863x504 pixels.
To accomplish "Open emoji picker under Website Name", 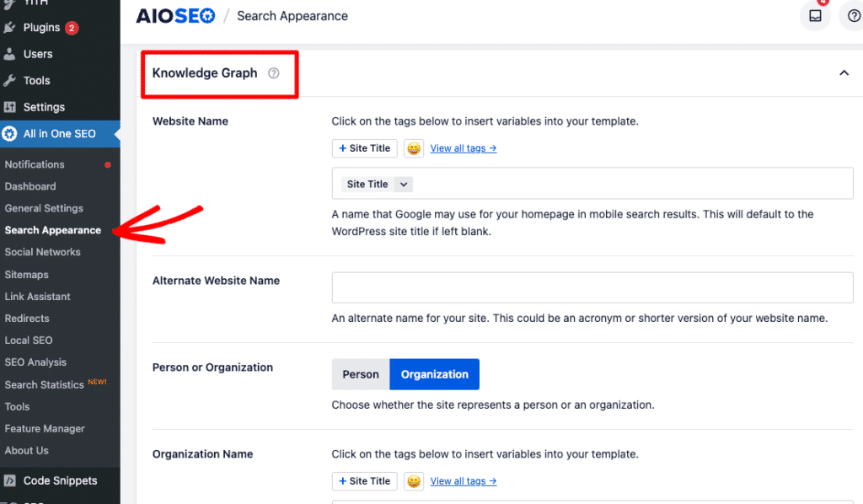I will 414,148.
